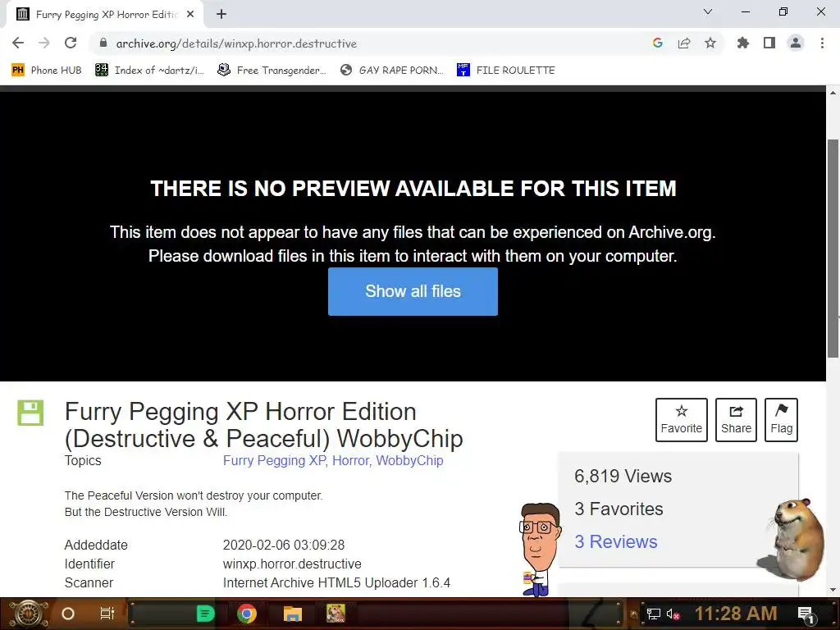Open Chrome's three-dot menu
840x630 pixels.
[822, 43]
